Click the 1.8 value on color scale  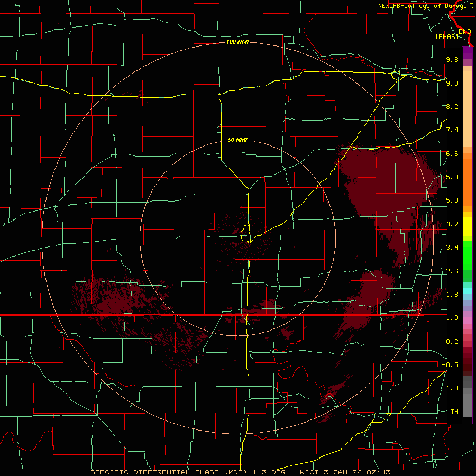tap(452, 295)
